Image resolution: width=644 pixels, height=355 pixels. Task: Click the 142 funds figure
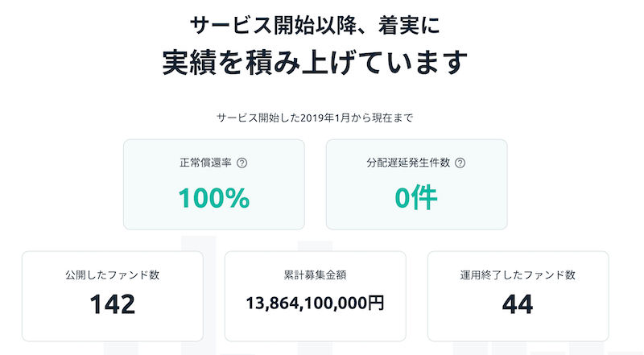pyautogui.click(x=113, y=304)
